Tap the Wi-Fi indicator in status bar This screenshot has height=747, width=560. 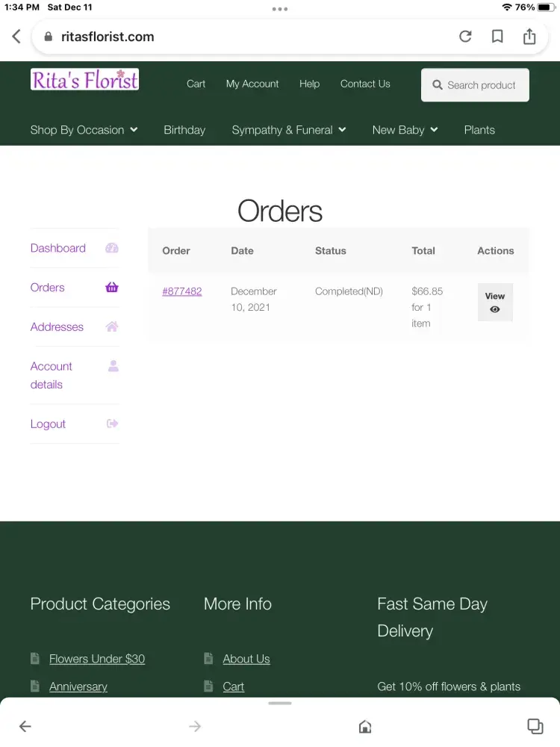[507, 7]
